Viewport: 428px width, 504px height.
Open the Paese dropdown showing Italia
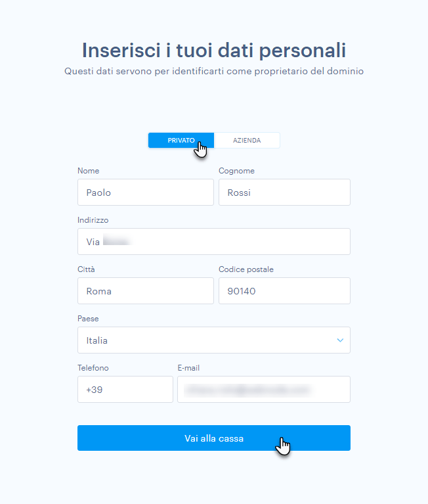[214, 340]
